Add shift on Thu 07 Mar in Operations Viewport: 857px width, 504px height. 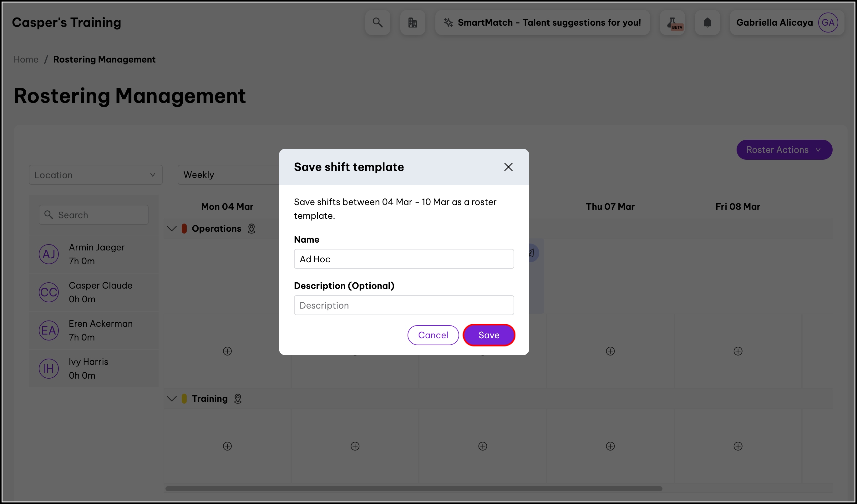coord(610,351)
